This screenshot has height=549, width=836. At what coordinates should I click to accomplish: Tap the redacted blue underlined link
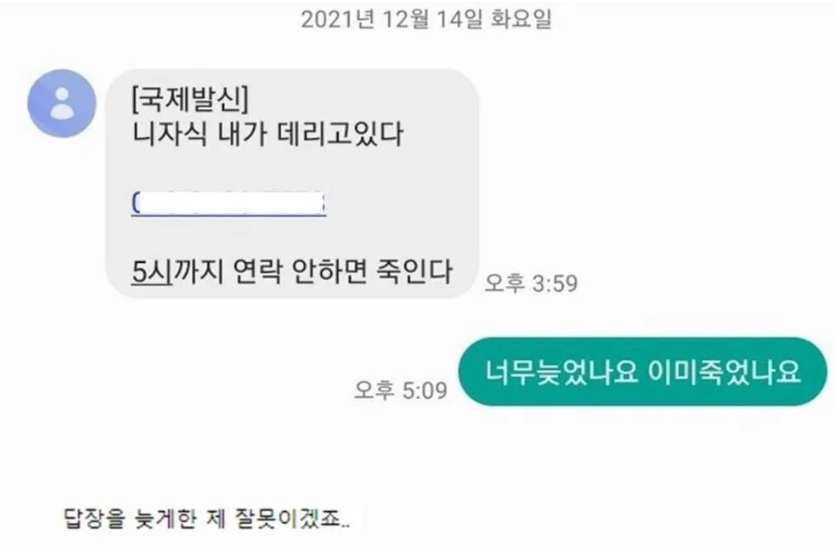229,203
